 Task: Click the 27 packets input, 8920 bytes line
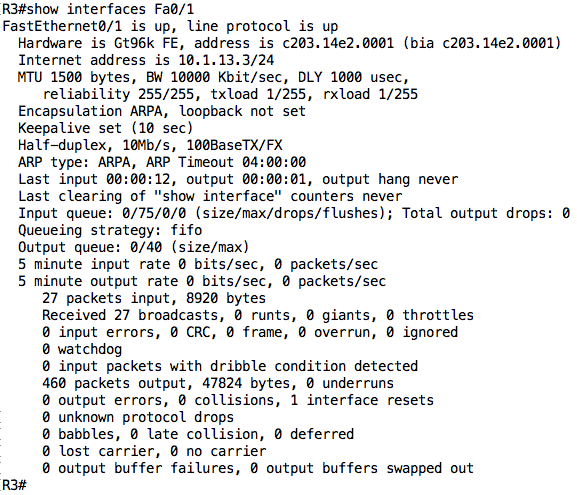[154, 298]
